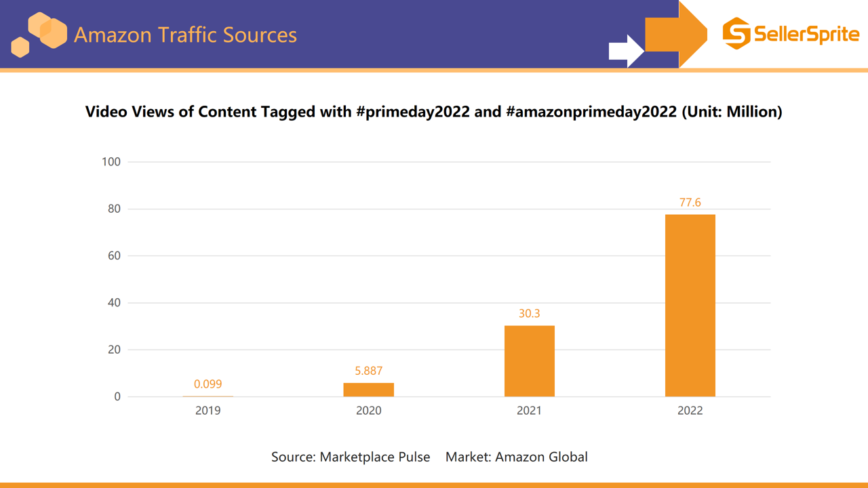Click the white arrow icon in header
Viewport: 868px width, 488px height.
click(625, 49)
